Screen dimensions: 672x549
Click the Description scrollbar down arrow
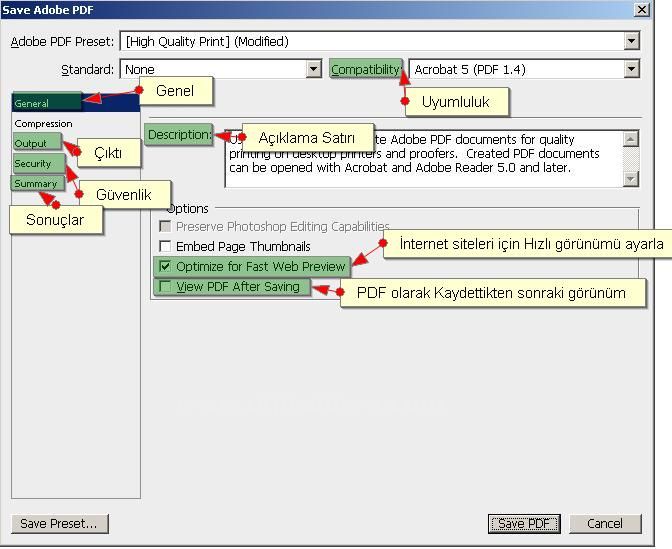631,178
